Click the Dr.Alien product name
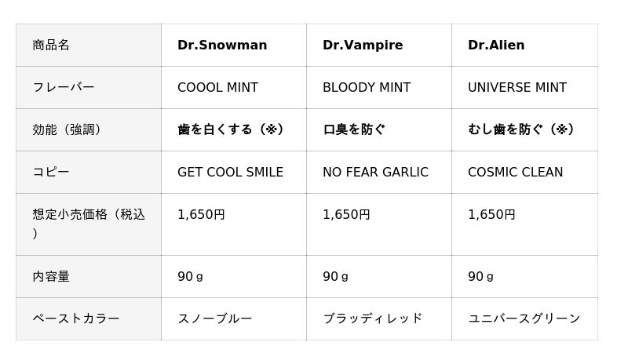Image resolution: width=628 pixels, height=364 pixels. click(496, 45)
